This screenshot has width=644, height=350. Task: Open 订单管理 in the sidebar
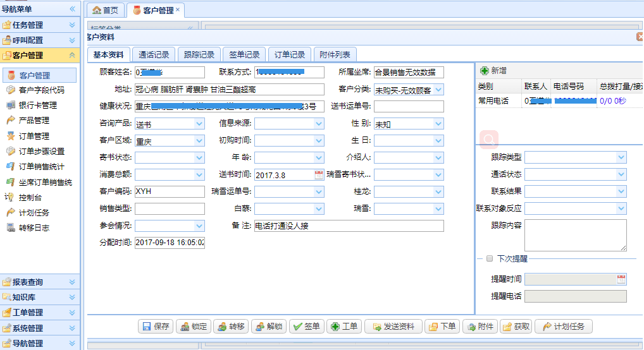click(34, 136)
